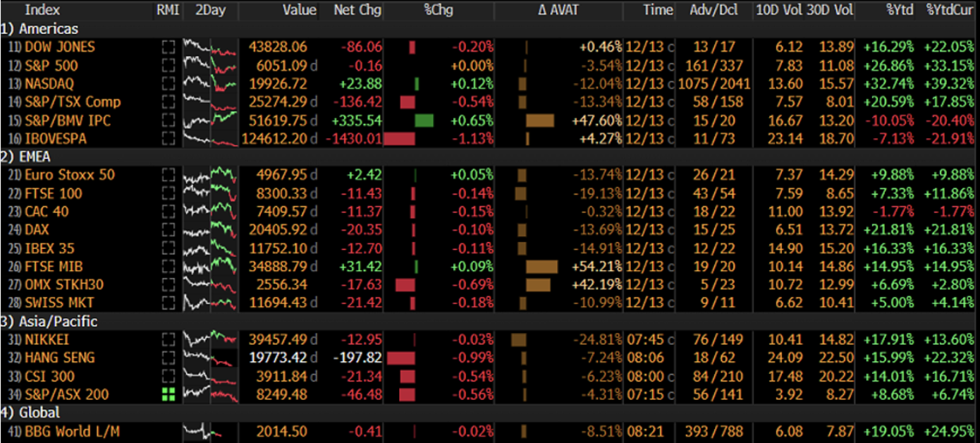Sort by the %YtdCur column
The image size is (980, 443).
click(x=951, y=10)
